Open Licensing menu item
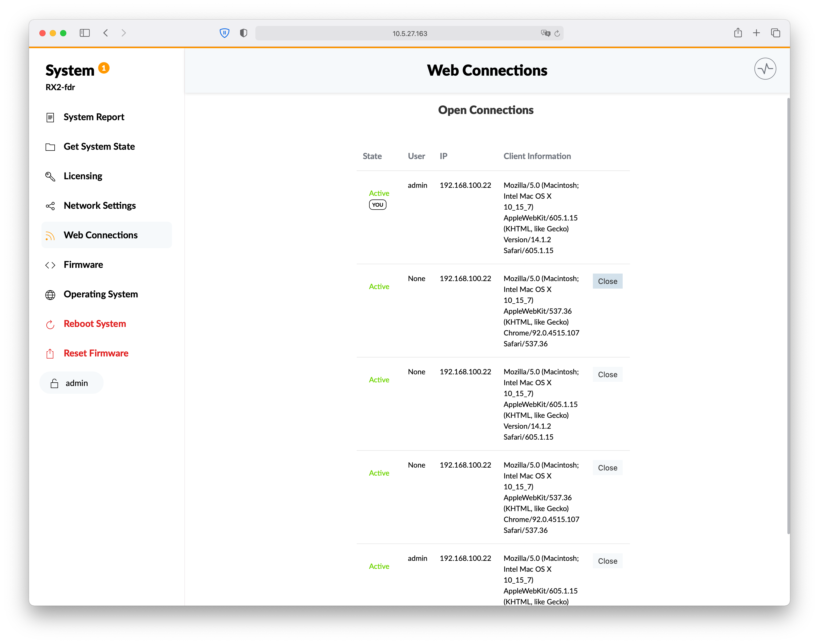Image resolution: width=819 pixels, height=644 pixels. click(107, 176)
